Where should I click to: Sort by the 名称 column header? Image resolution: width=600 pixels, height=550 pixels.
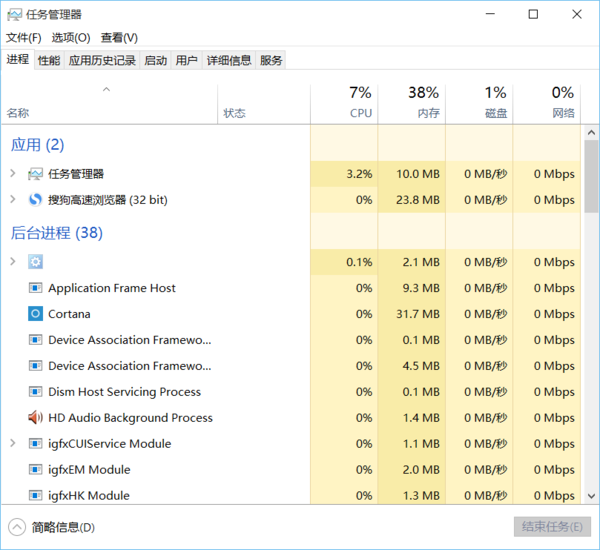click(109, 104)
